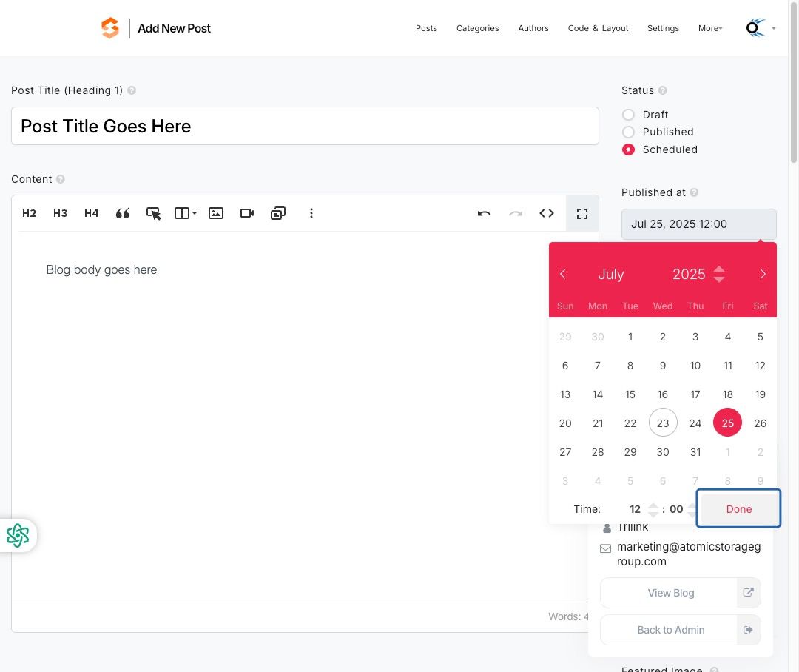Add a call-to-action button element
Viewport: 799px width, 672px height.
[153, 213]
